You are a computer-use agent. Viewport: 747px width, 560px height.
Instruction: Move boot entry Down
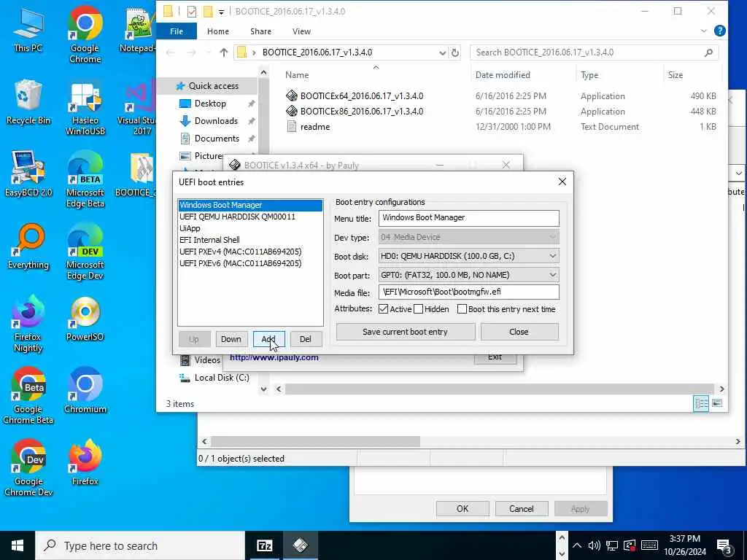click(x=231, y=339)
